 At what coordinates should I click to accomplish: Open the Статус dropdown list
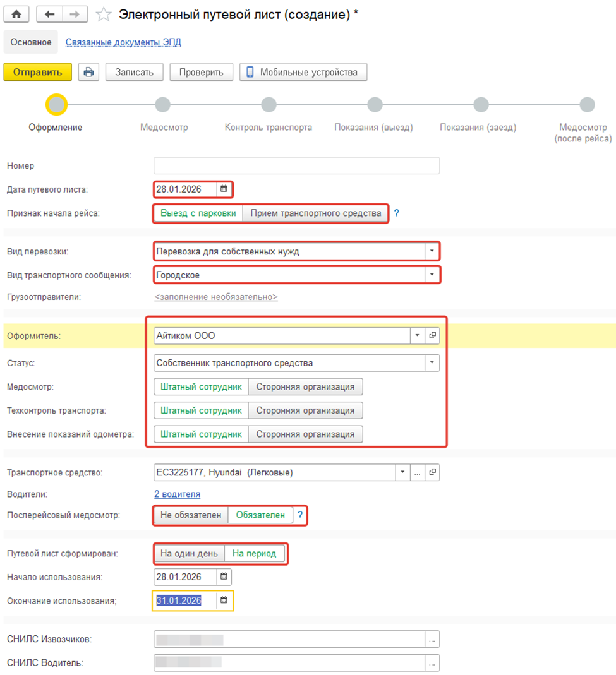click(432, 363)
